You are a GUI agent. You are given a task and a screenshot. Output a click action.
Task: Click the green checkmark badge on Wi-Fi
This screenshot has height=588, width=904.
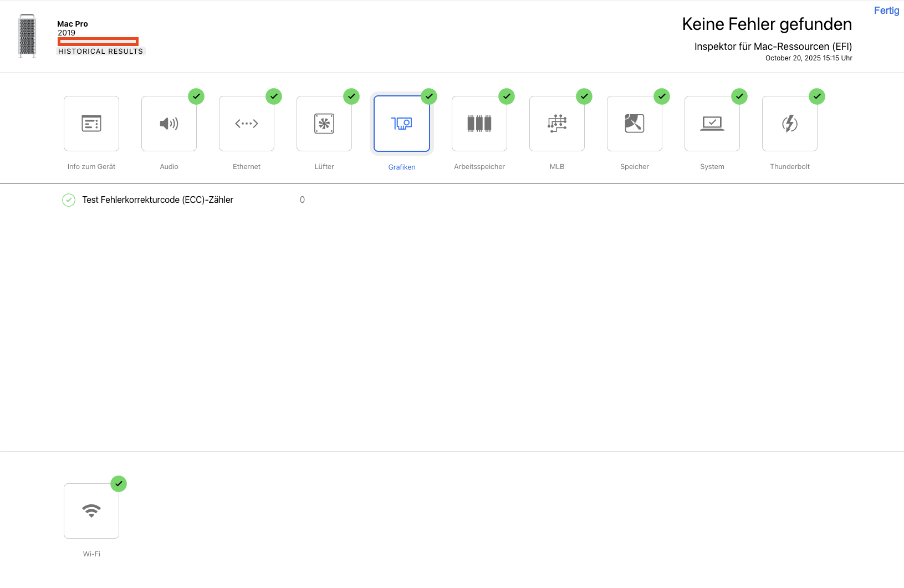click(x=119, y=484)
